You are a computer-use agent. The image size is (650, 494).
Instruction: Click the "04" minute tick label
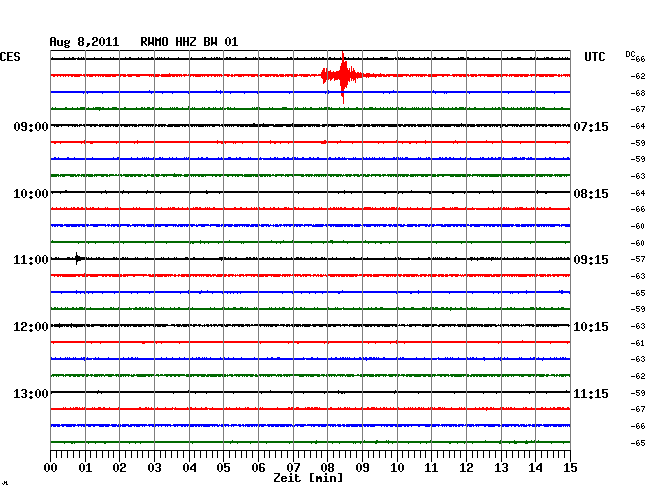(189, 467)
